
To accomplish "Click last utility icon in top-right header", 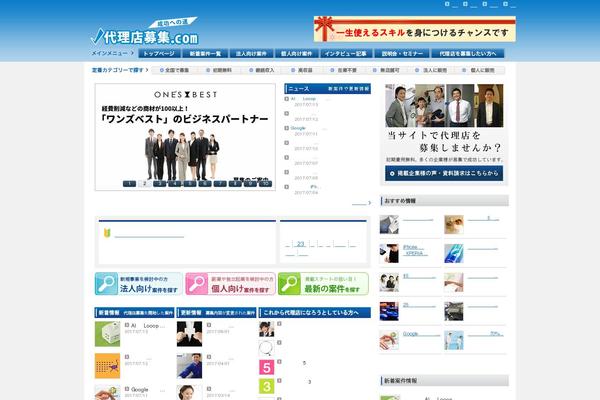I will coord(505,4).
